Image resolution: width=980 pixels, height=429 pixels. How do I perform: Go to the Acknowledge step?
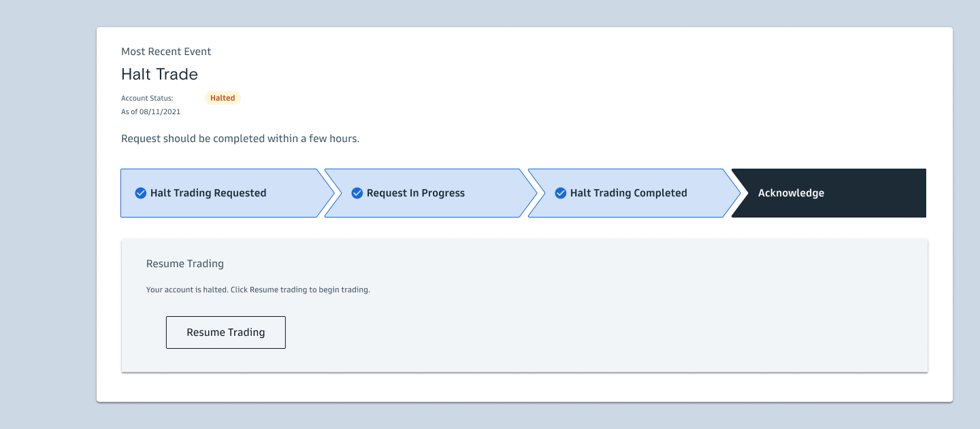[x=791, y=193]
